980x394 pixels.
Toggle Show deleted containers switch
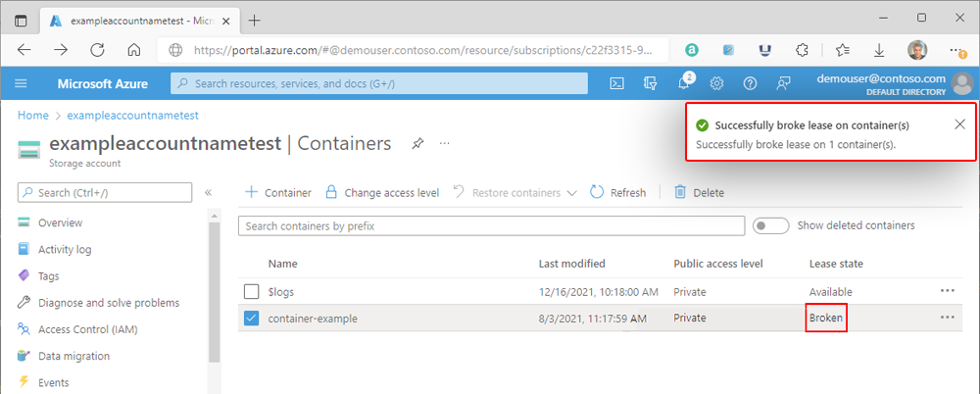coord(771,225)
